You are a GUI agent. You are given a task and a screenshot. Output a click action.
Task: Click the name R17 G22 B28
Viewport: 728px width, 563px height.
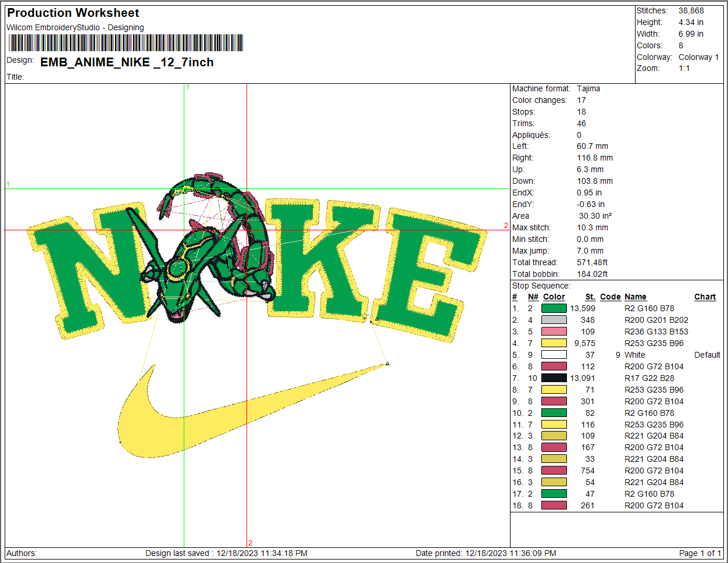tap(650, 378)
